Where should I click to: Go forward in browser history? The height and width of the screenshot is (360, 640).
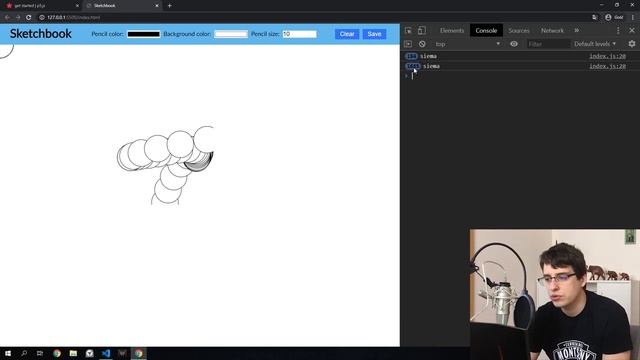18,18
